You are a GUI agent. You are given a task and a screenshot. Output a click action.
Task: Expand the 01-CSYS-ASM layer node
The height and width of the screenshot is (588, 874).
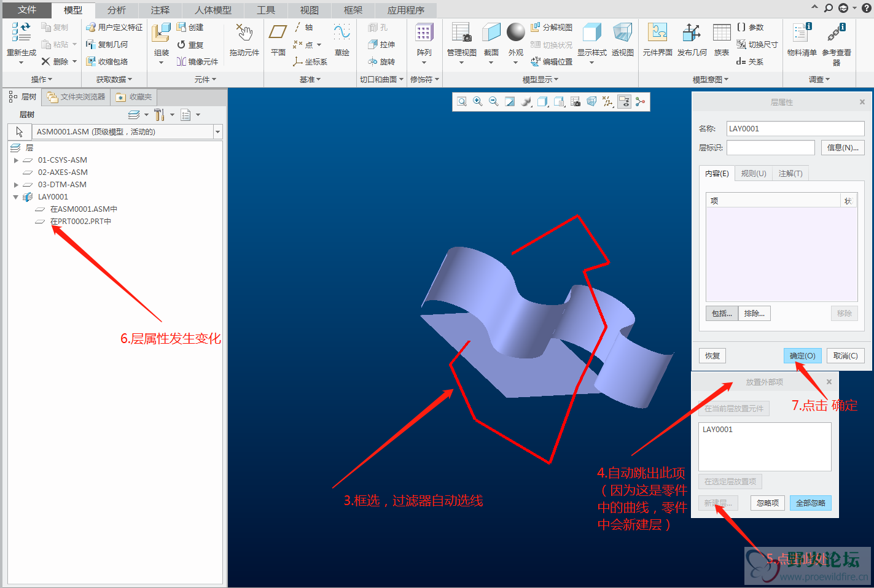coord(16,160)
